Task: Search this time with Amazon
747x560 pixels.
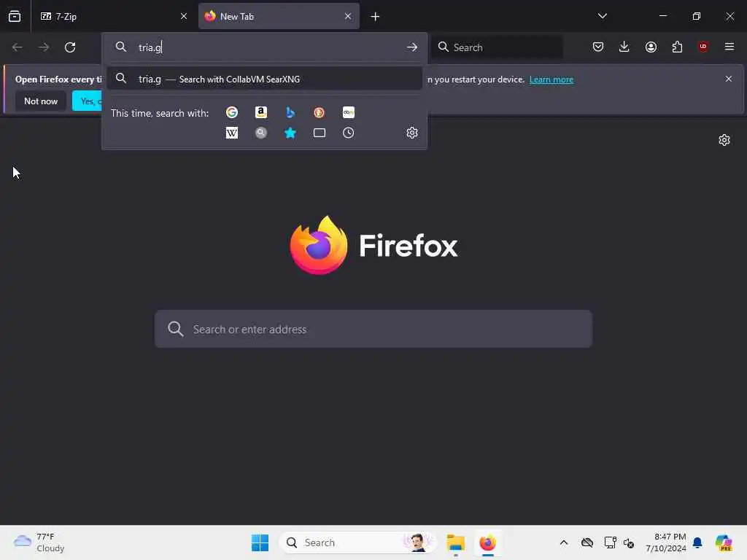Action: [261, 112]
